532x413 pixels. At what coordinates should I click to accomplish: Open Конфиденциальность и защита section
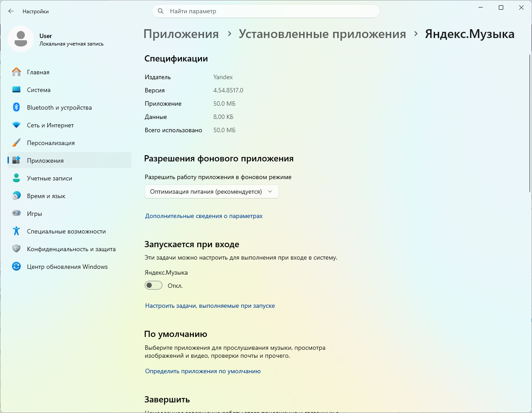pyautogui.click(x=69, y=249)
